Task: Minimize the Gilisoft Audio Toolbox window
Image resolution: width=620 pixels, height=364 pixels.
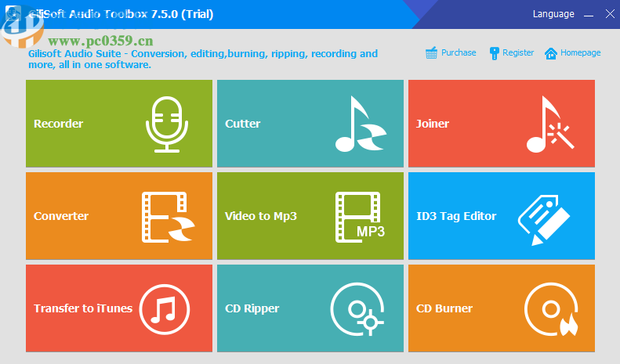Action: (x=589, y=15)
